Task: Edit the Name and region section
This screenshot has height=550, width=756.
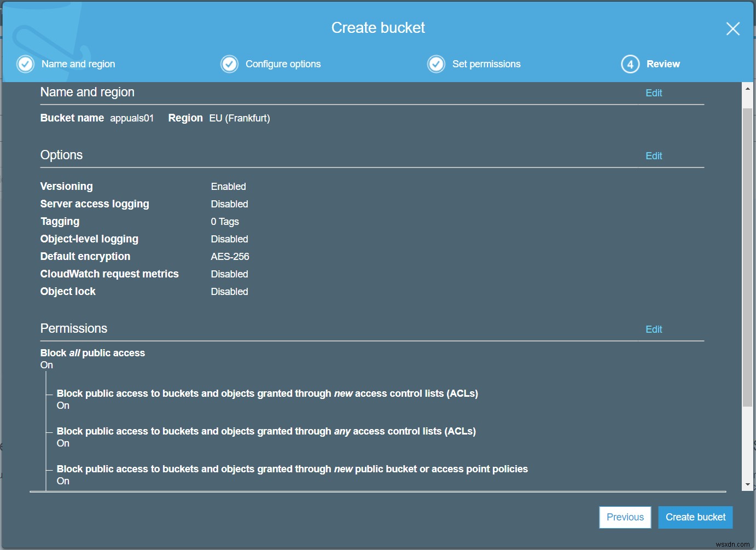Action: pyautogui.click(x=654, y=92)
